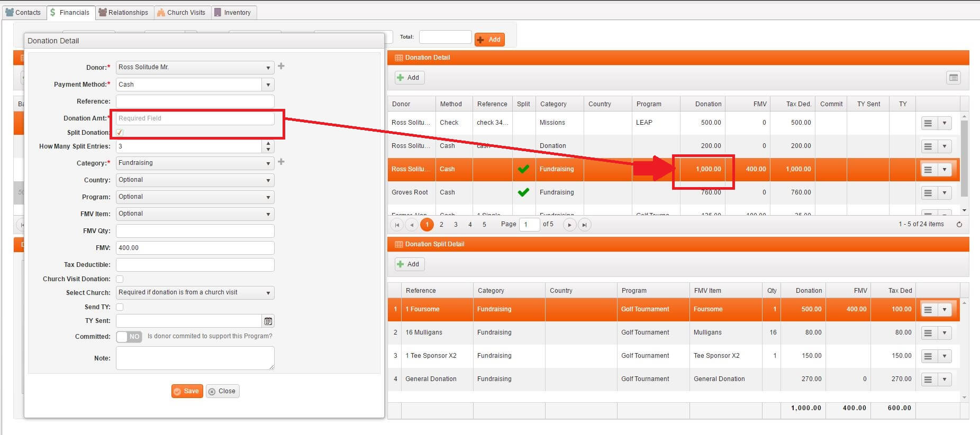Viewport: 980px width, 435px height.
Task: Switch to the Relationships tab
Action: pos(124,13)
